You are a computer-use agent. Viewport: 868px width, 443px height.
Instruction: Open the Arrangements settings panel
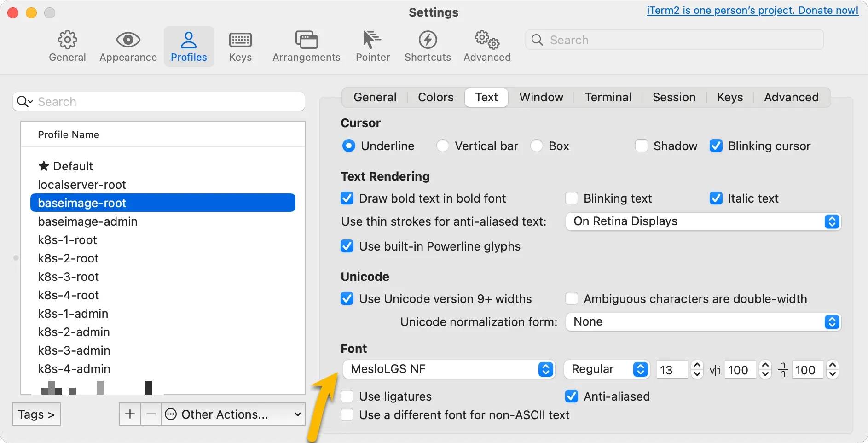tap(306, 46)
